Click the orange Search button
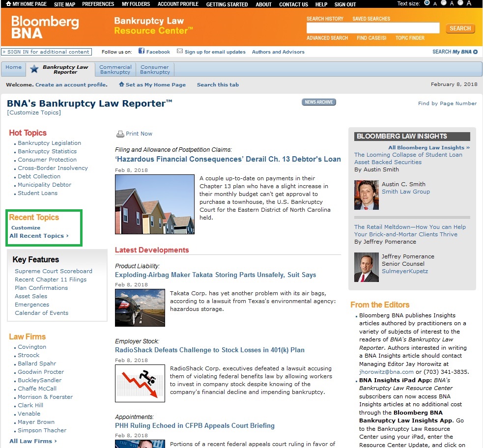The image size is (483, 448). (460, 28)
